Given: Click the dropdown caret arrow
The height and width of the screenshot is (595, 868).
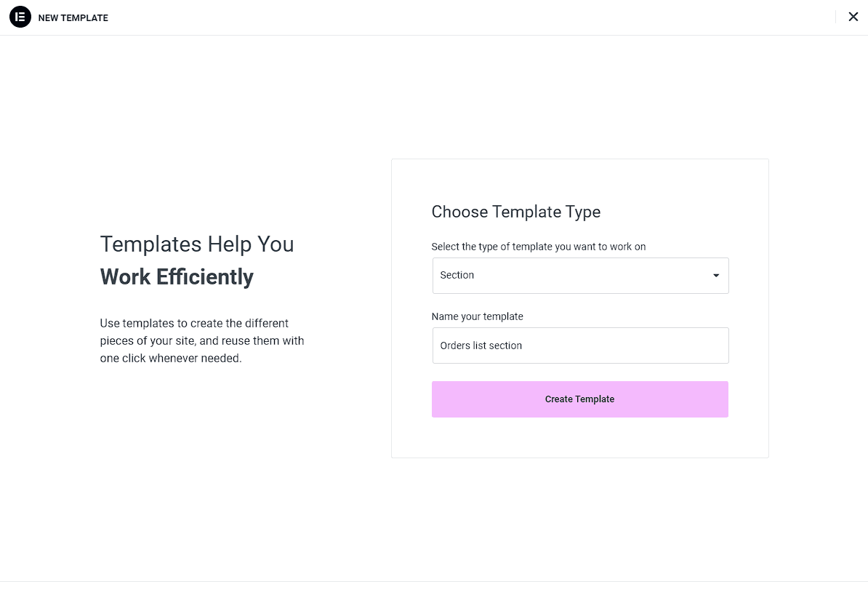Looking at the screenshot, I should 716,276.
